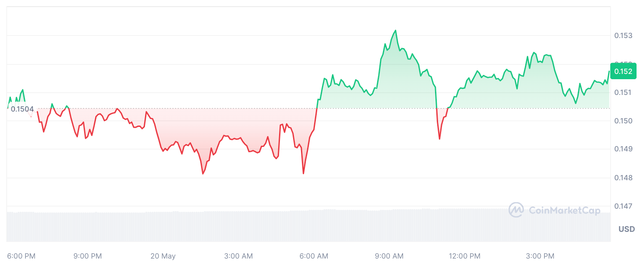Select the 0.153 price axis label

click(623, 35)
